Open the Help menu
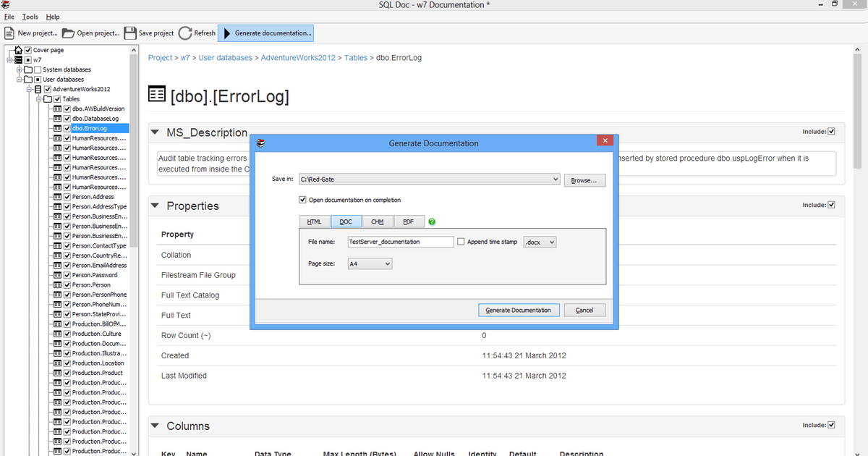868x456 pixels. (53, 17)
